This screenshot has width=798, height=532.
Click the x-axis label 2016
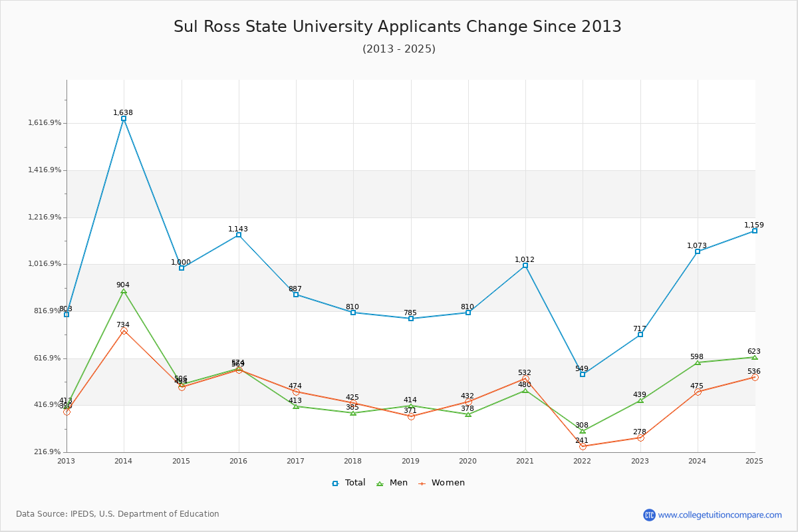pos(239,461)
